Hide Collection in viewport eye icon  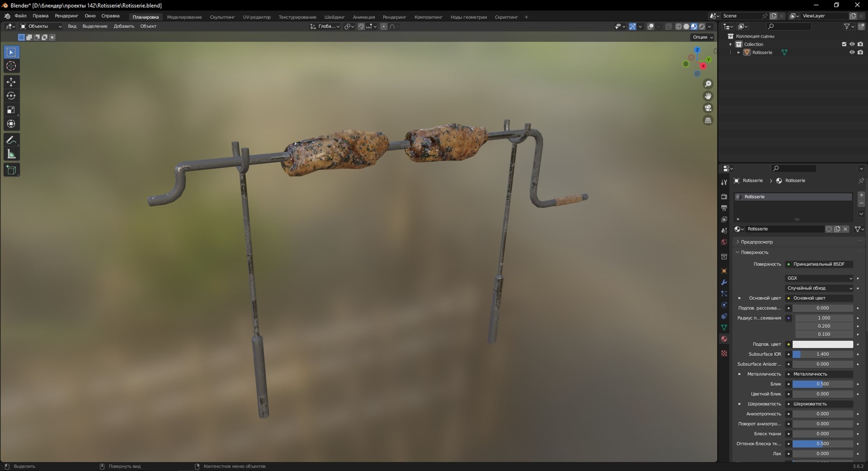click(x=852, y=44)
